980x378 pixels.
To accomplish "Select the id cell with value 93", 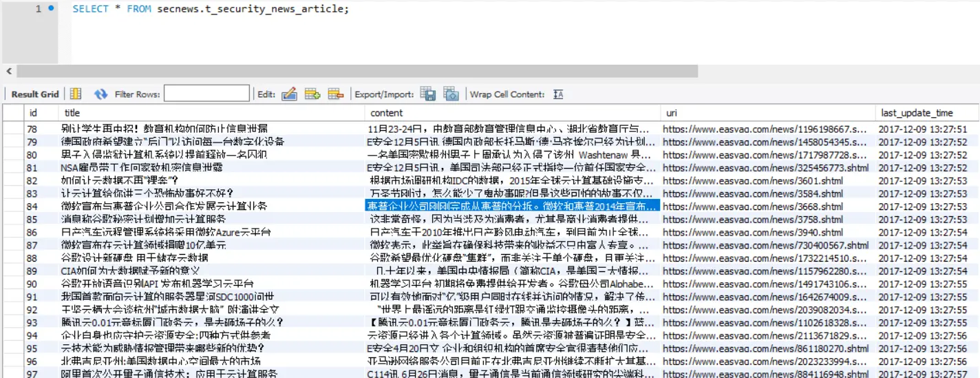I will coord(42,322).
